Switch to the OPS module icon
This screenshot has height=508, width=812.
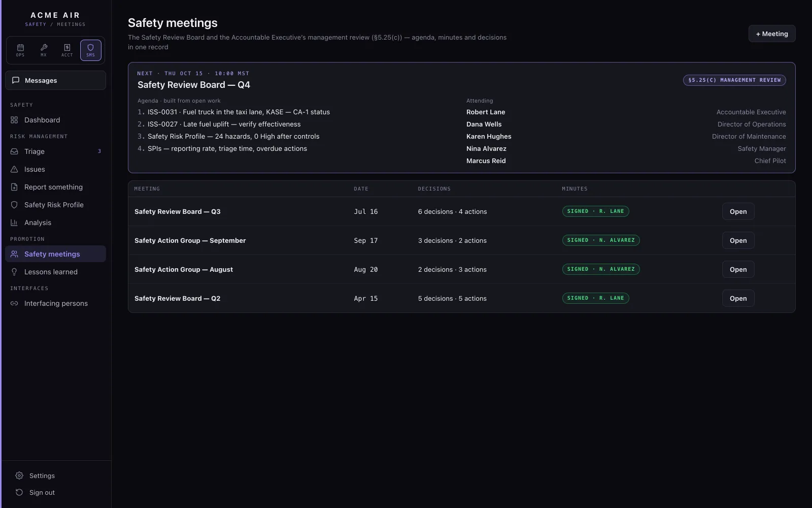click(20, 50)
